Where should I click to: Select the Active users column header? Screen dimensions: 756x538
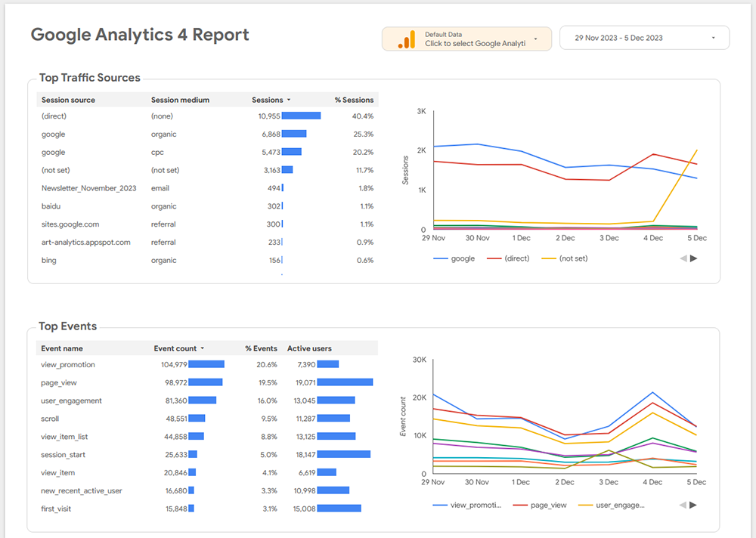(x=309, y=348)
